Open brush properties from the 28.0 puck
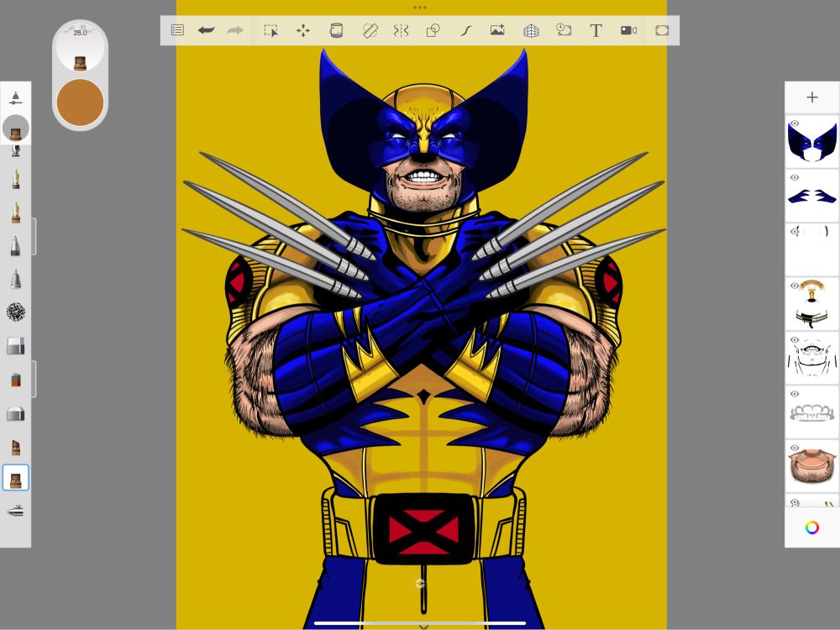 click(80, 45)
